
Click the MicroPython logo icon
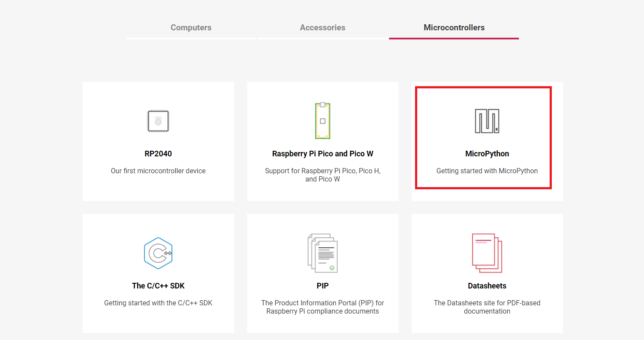coord(487,121)
